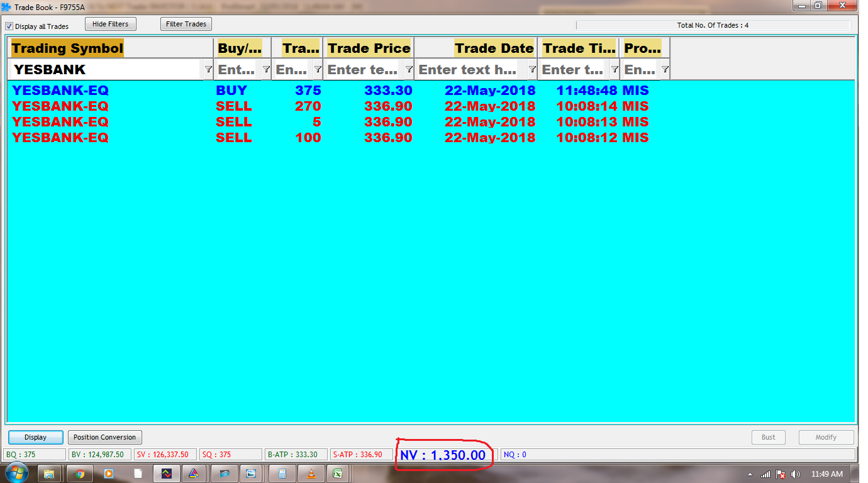Open filter options for Trade Date column

(x=532, y=69)
